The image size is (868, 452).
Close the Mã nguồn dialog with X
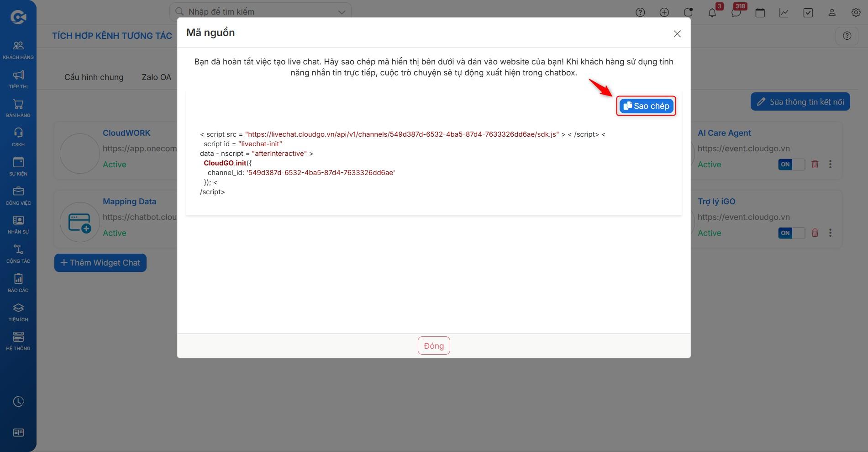[677, 34]
